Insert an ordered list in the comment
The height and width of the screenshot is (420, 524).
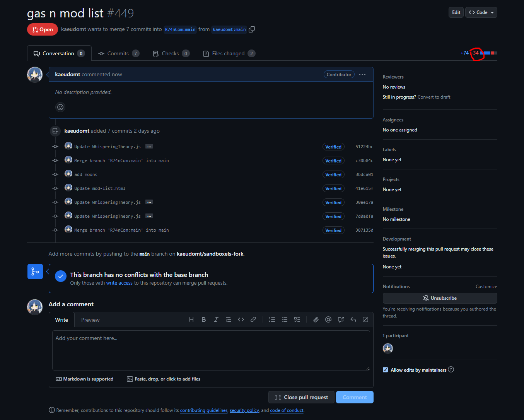click(x=272, y=319)
